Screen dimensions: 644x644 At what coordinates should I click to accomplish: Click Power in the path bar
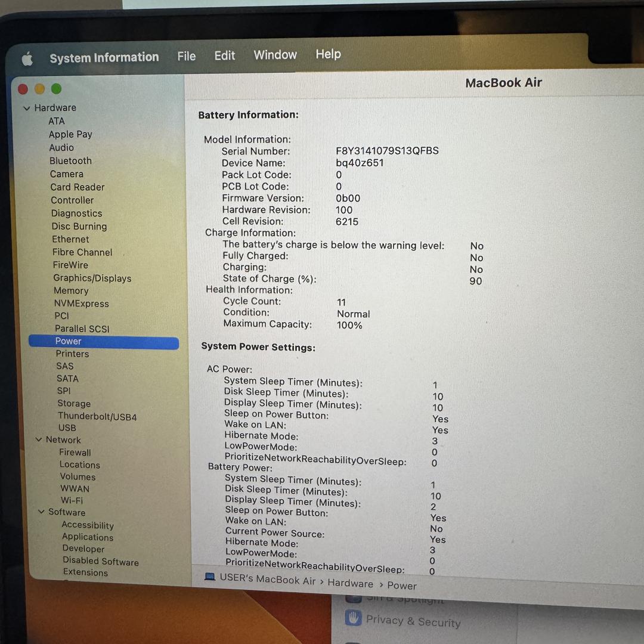[x=402, y=586]
